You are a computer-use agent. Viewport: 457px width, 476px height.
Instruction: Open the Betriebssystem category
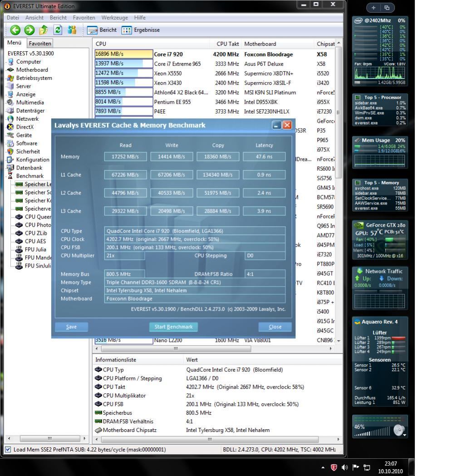pos(34,78)
